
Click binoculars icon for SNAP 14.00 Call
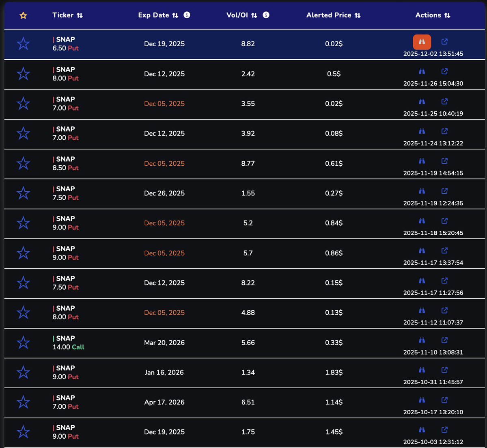tap(422, 340)
